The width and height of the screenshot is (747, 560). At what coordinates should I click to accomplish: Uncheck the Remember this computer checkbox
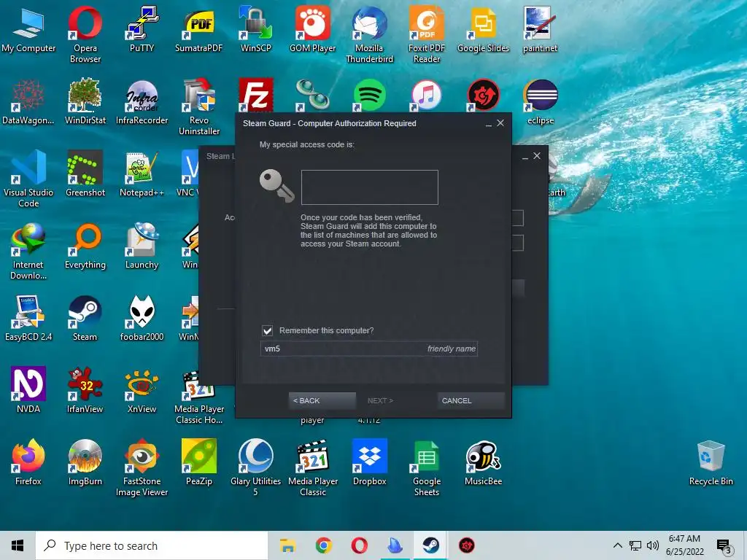[x=267, y=330]
